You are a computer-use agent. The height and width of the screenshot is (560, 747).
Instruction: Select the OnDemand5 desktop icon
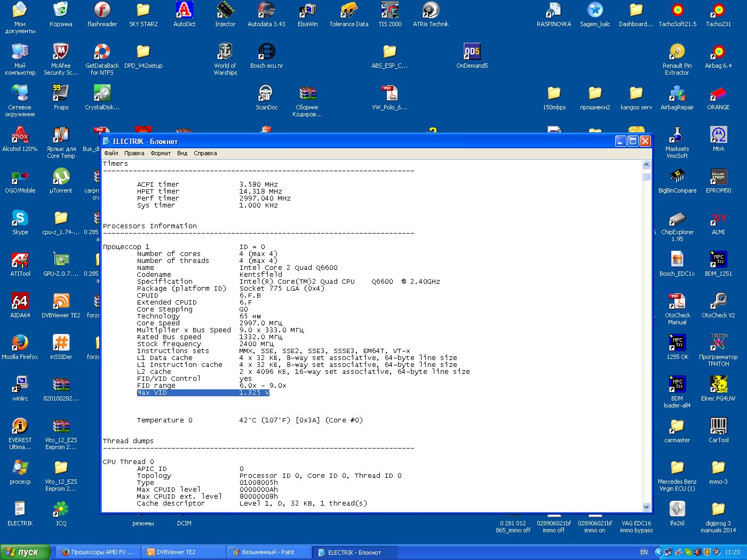point(472,56)
